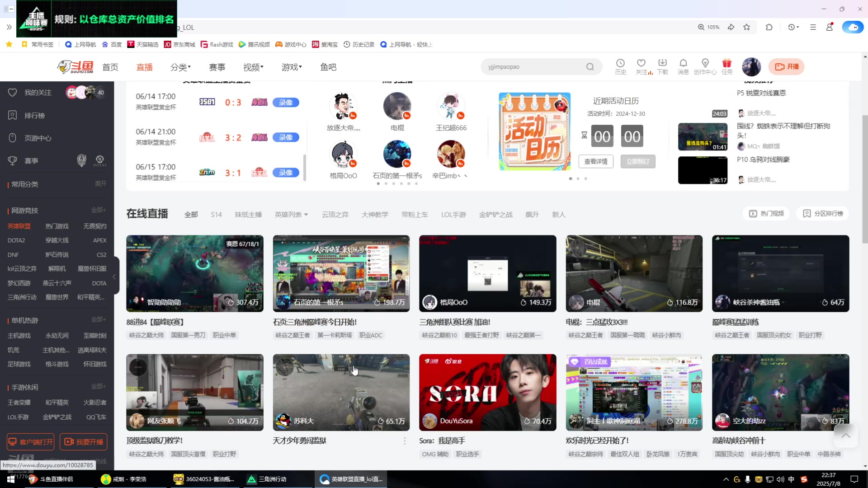Open the browser account profile icon
The width and height of the screenshot is (868, 488).
[830, 27]
